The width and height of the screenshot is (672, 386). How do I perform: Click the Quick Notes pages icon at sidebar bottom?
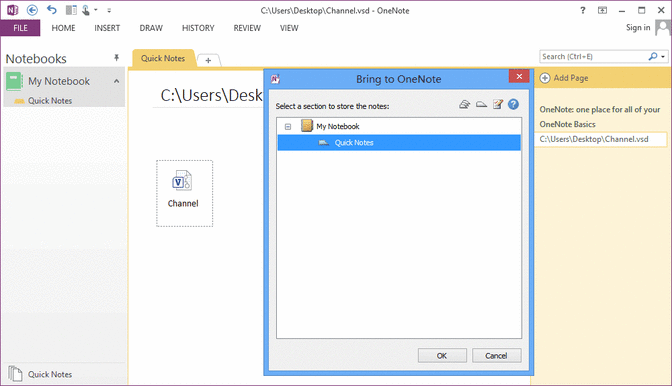coord(15,374)
